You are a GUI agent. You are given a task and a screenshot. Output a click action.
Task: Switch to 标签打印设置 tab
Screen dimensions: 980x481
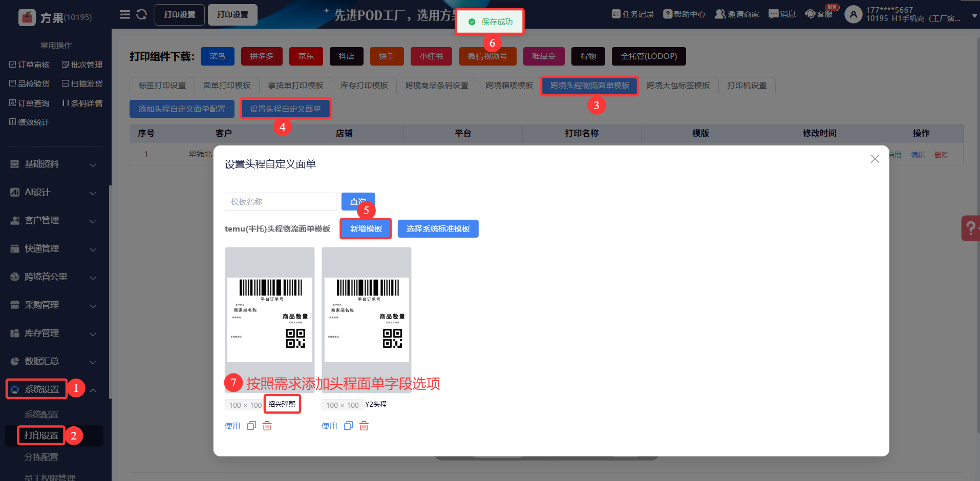162,86
